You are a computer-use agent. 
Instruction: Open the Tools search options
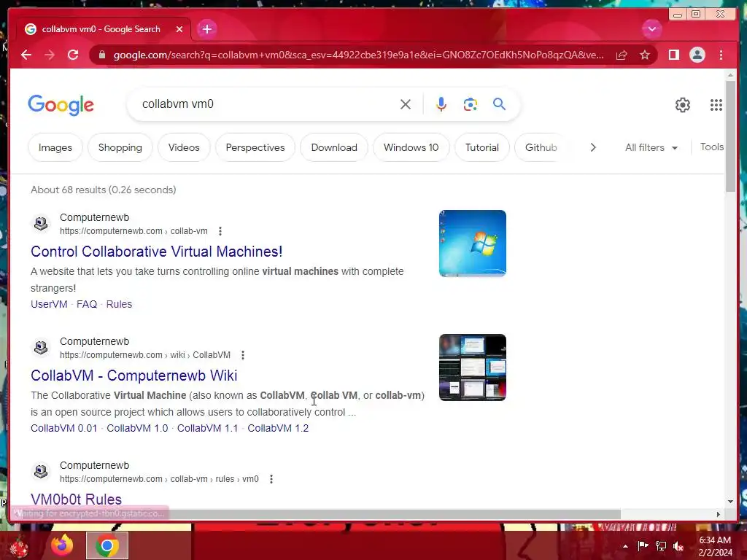[x=712, y=147]
